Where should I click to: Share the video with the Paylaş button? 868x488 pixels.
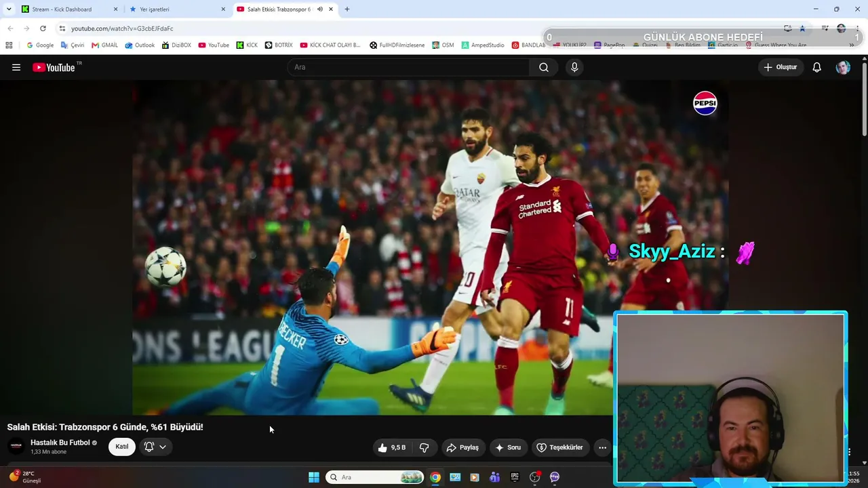tap(462, 447)
